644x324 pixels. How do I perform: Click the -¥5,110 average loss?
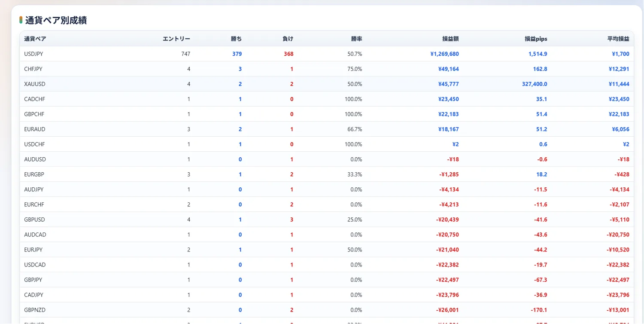620,220
